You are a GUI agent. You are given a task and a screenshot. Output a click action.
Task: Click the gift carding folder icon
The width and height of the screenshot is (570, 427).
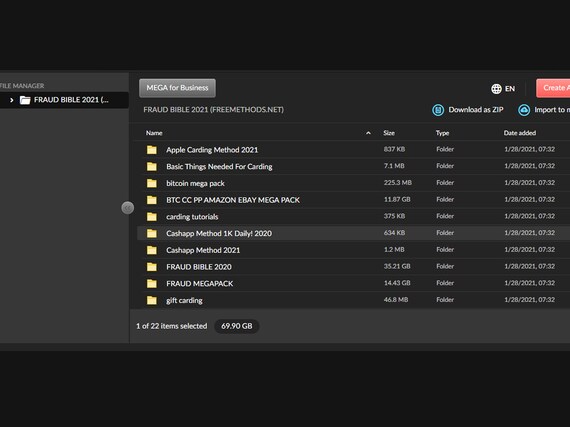pos(152,300)
